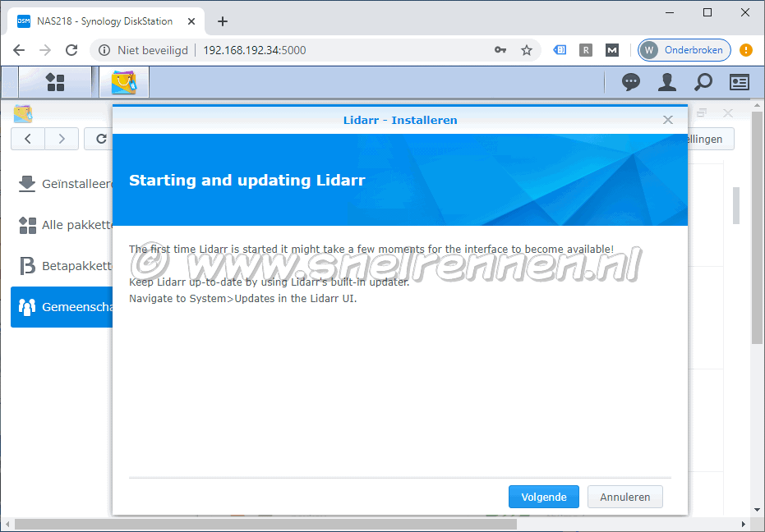The height and width of the screenshot is (532, 765).
Task: View site info 'Niet beveiligd' icon
Action: [x=104, y=50]
